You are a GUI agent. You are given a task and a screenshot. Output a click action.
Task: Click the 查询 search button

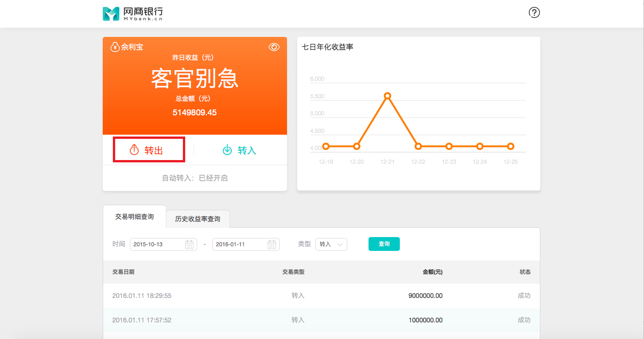tap(384, 244)
